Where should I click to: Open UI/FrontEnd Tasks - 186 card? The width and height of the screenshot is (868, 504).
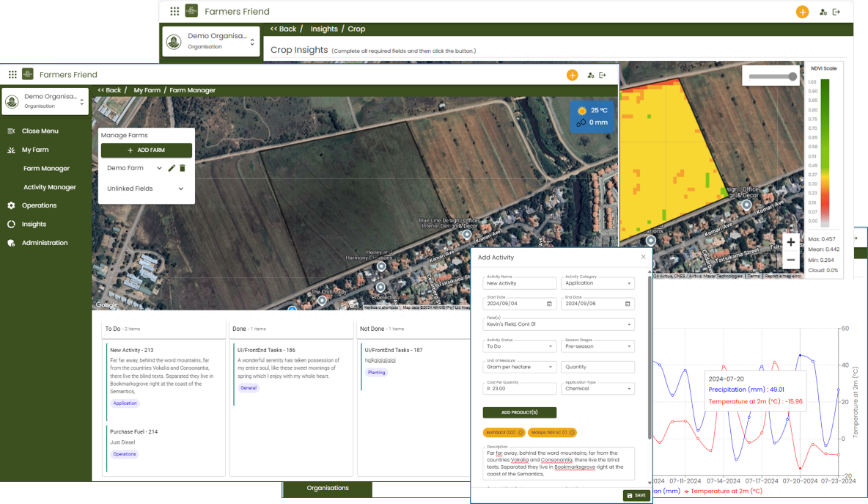pyautogui.click(x=290, y=374)
